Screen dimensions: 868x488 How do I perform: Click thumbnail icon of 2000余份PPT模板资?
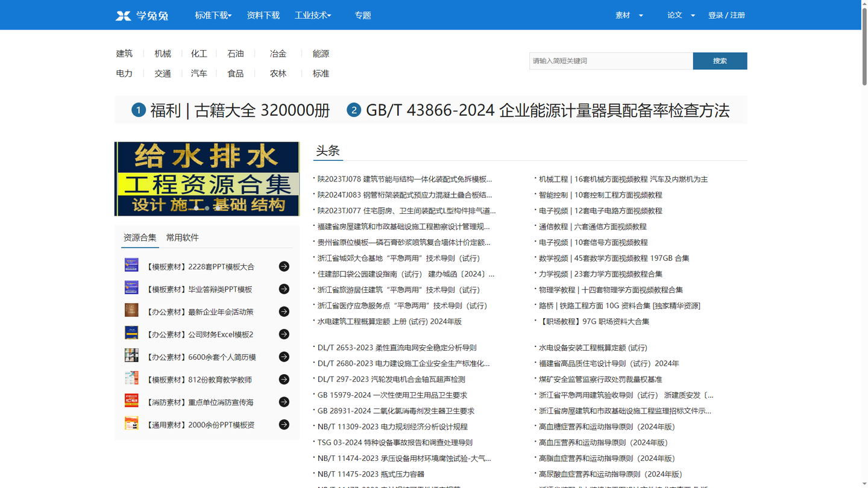point(131,423)
